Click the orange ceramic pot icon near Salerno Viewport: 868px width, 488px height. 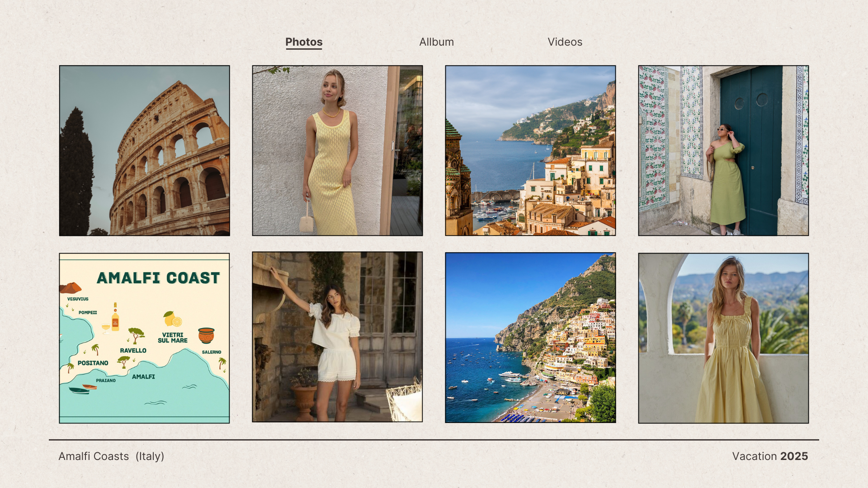pos(206,335)
